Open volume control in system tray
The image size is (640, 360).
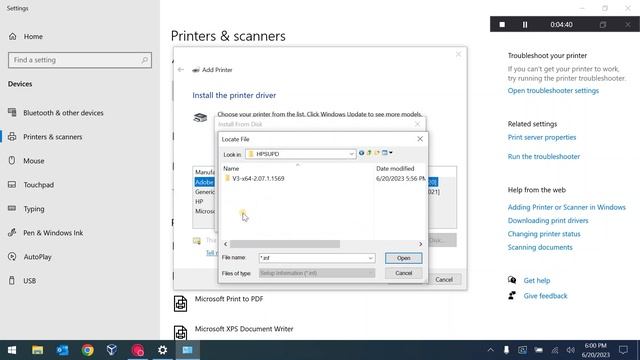click(571, 350)
